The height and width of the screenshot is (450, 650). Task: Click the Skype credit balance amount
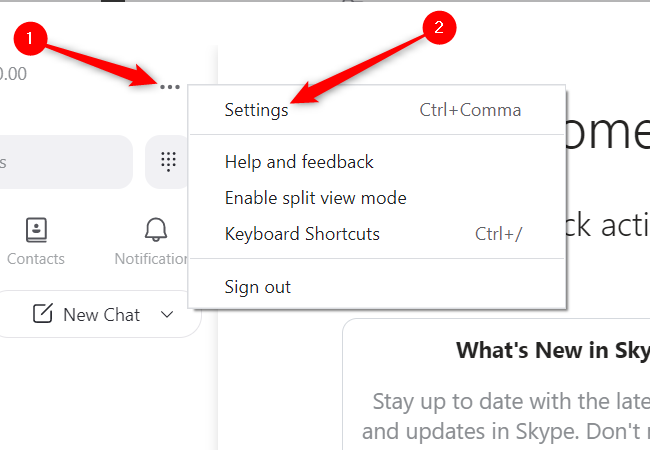pos(14,74)
